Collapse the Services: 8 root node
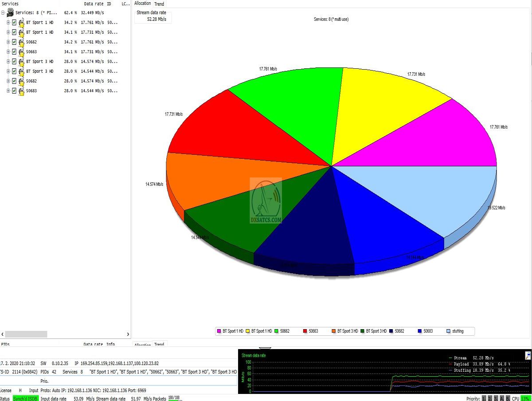The height and width of the screenshot is (401, 532). tap(3, 13)
